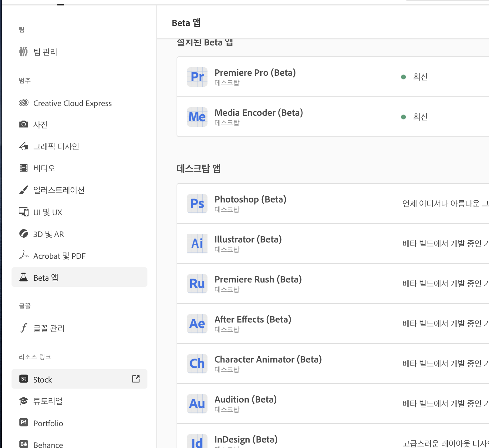Click the Stock St icon
Screen dimensions: 489x448
pos(24,379)
